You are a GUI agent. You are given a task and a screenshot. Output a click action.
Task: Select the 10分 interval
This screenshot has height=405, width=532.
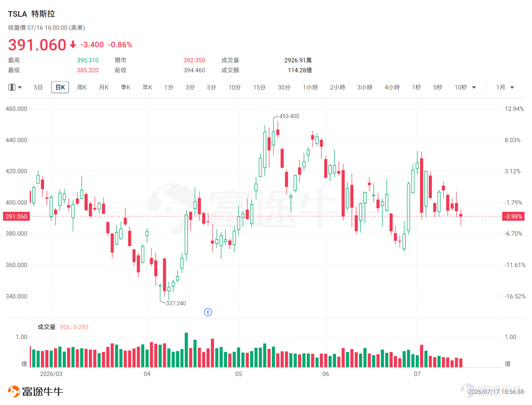click(x=235, y=87)
